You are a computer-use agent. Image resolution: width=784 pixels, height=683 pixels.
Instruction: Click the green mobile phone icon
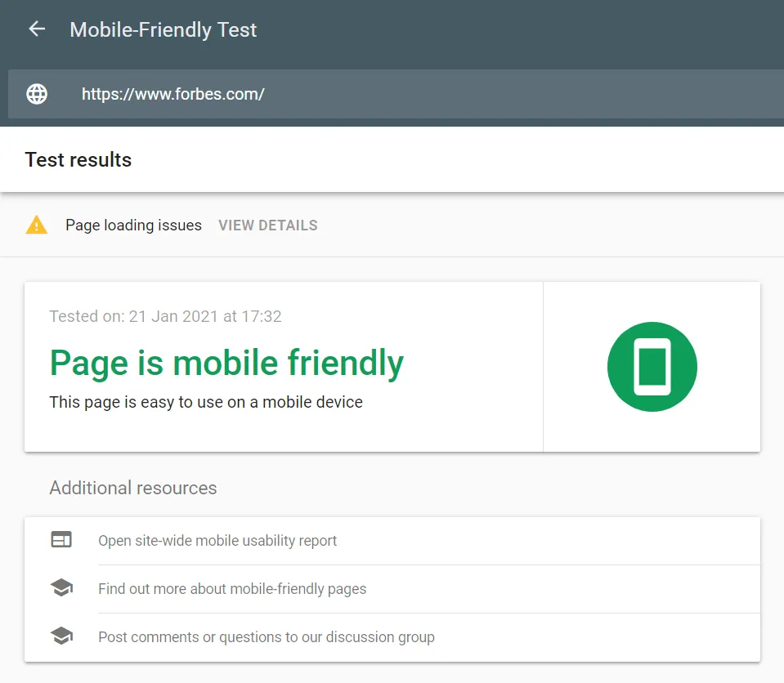click(x=652, y=367)
